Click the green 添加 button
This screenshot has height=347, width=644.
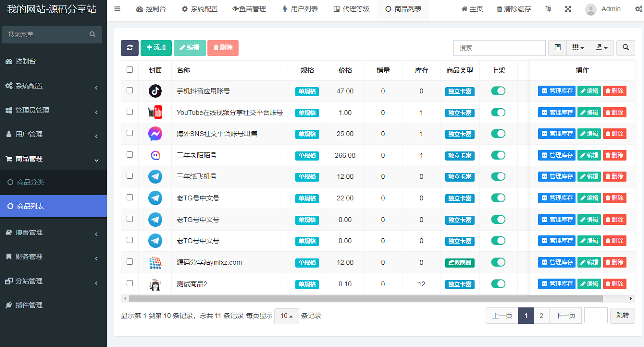(x=156, y=48)
